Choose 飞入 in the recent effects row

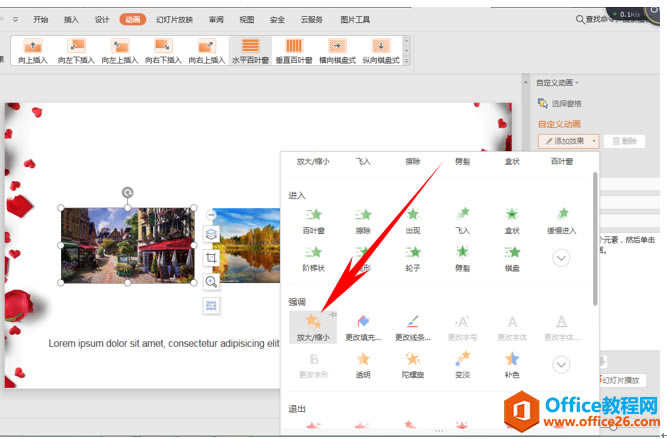(363, 162)
